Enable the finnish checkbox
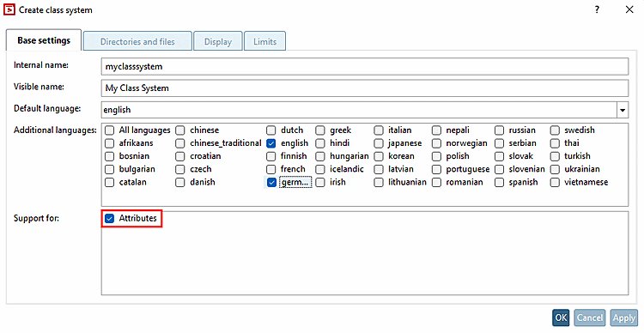 [x=271, y=156]
